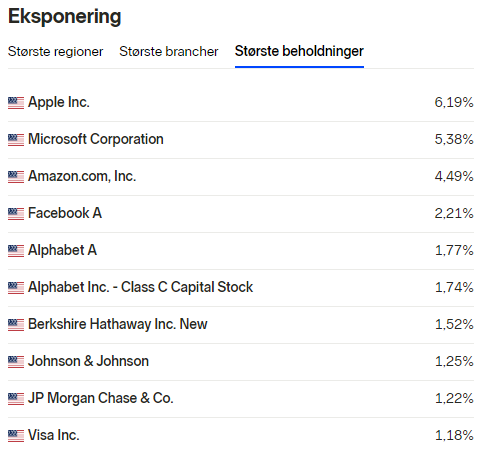Click the flag icon beside Alphabet A
The height and width of the screenshot is (461, 488).
pyautogui.click(x=16, y=251)
